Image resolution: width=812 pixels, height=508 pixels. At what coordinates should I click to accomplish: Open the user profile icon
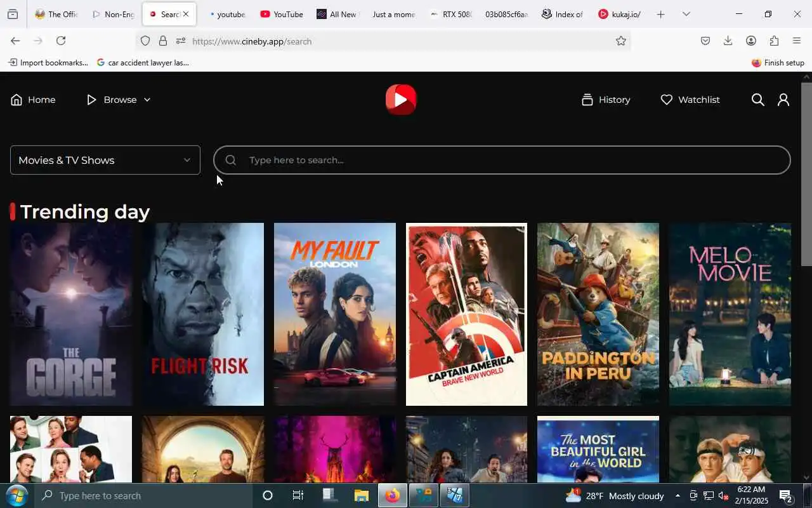[783, 100]
